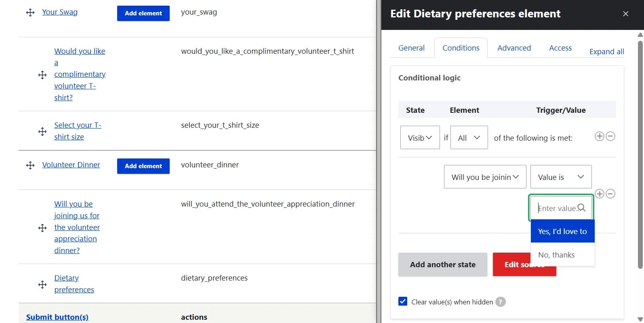
Task: Grab the drag handle for Volunteer Dinner row
Action: coord(30,165)
